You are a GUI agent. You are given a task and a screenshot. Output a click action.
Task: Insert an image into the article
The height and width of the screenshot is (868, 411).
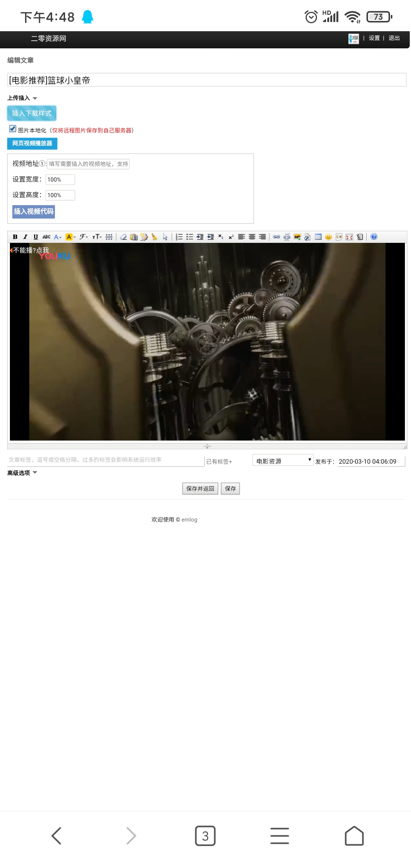[297, 237]
